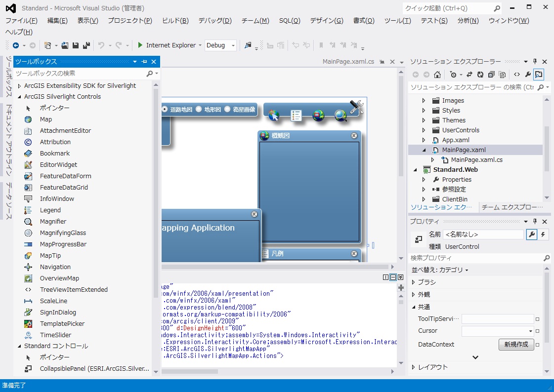Select the 道路地図 radio button
Screen dimensions: 554x392
[165, 110]
